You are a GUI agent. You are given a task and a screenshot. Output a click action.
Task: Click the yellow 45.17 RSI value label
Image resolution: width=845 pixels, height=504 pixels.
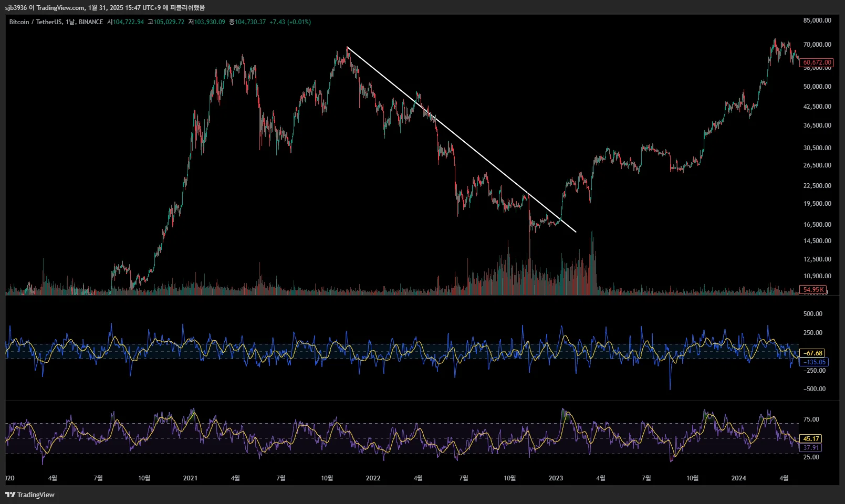(x=811, y=439)
